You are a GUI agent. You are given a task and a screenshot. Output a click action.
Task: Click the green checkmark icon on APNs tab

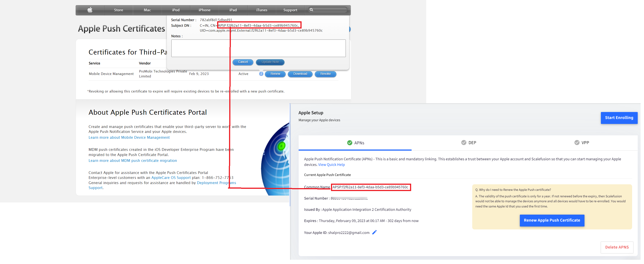[349, 143]
